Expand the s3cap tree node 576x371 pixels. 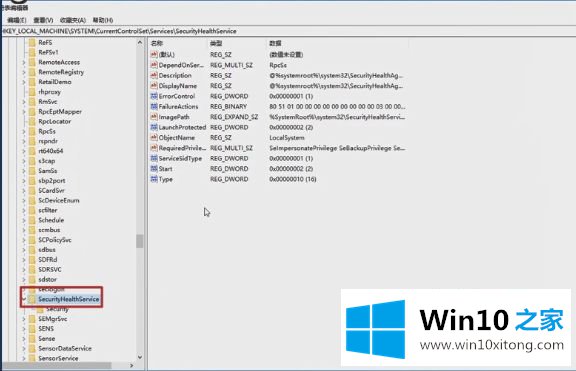pyautogui.click(x=24, y=161)
